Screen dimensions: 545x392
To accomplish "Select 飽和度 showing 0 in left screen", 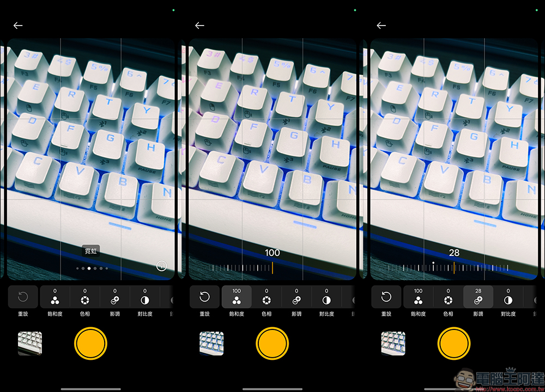I will coord(55,297).
